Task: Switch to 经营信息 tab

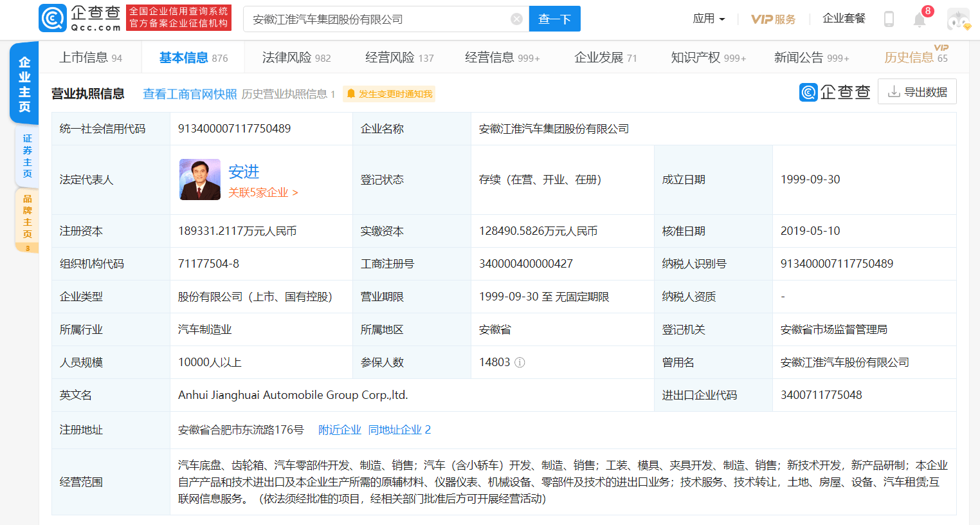Action: 502,58
